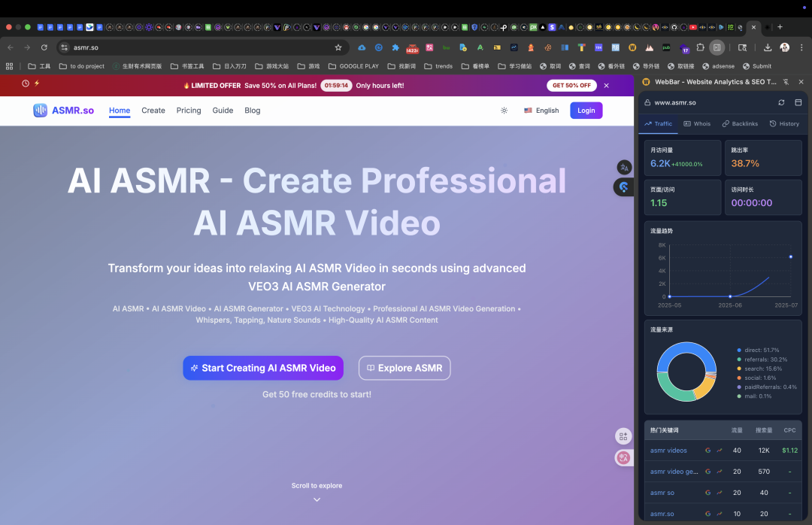
Task: Click the referrals: 30.2% legend entry
Action: pos(762,360)
